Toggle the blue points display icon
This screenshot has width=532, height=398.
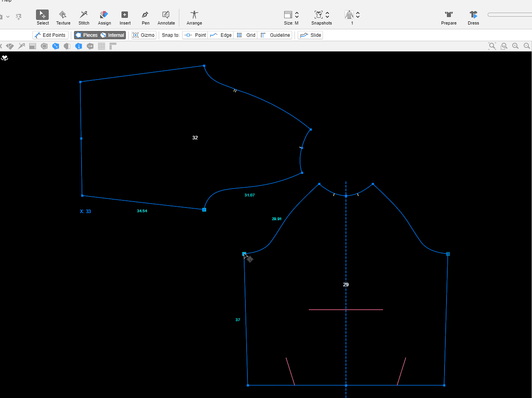click(56, 46)
